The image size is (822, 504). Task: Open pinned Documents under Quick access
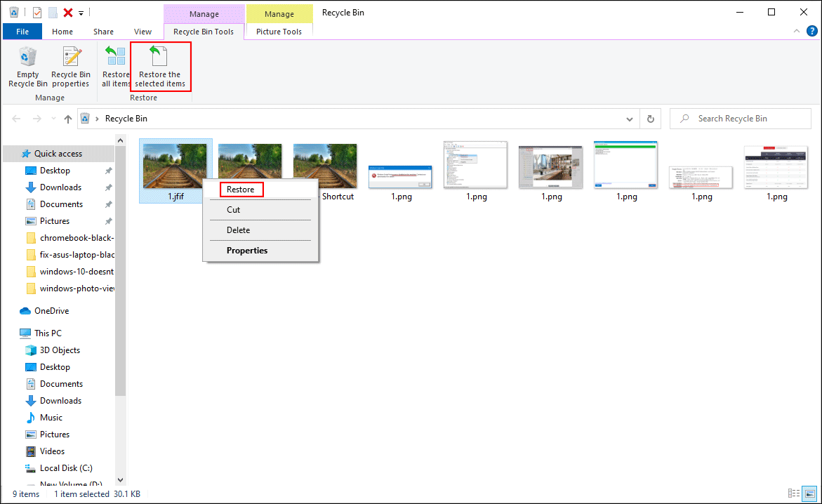point(61,204)
